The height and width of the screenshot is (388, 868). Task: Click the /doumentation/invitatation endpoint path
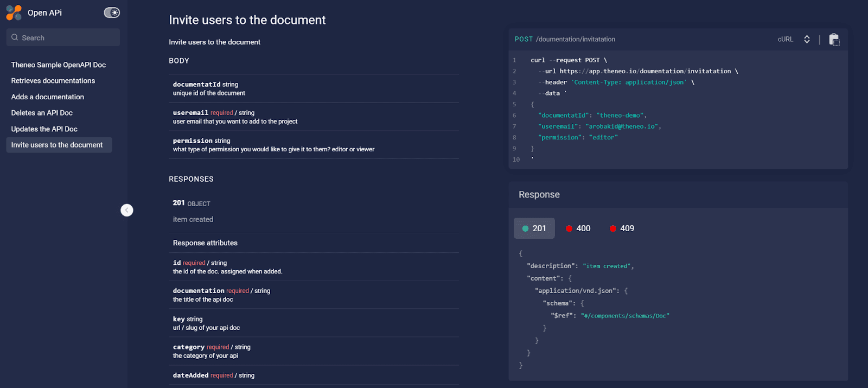pos(576,39)
